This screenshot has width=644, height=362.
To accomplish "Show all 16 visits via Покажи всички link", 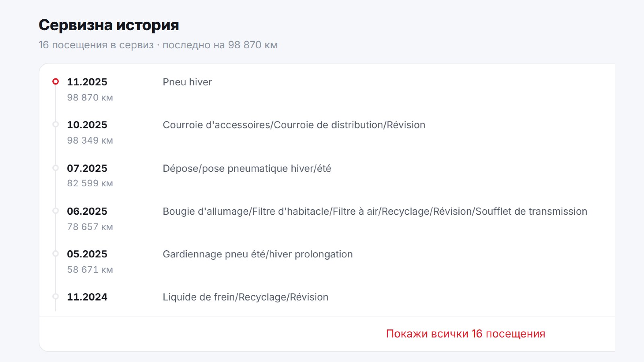I will 466,334.
